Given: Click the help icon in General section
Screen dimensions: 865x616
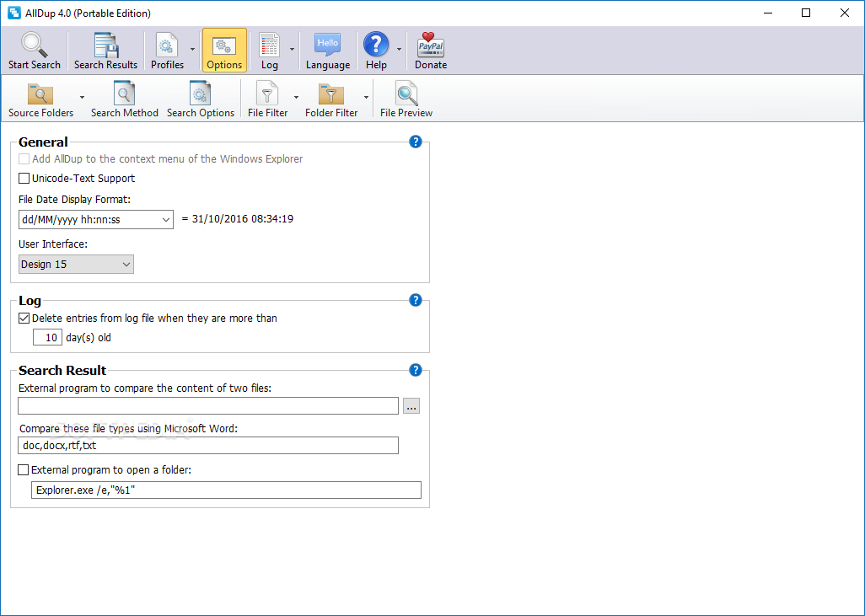Looking at the screenshot, I should point(416,142).
